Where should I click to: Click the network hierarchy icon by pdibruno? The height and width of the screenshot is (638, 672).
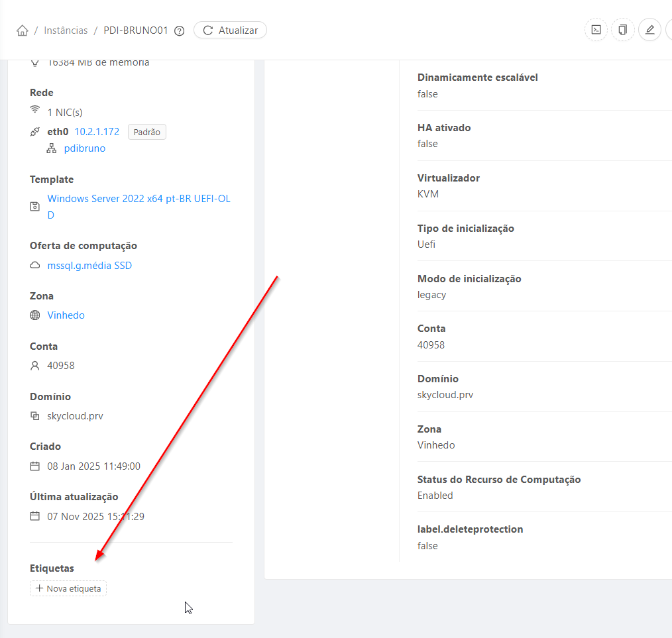coord(52,148)
